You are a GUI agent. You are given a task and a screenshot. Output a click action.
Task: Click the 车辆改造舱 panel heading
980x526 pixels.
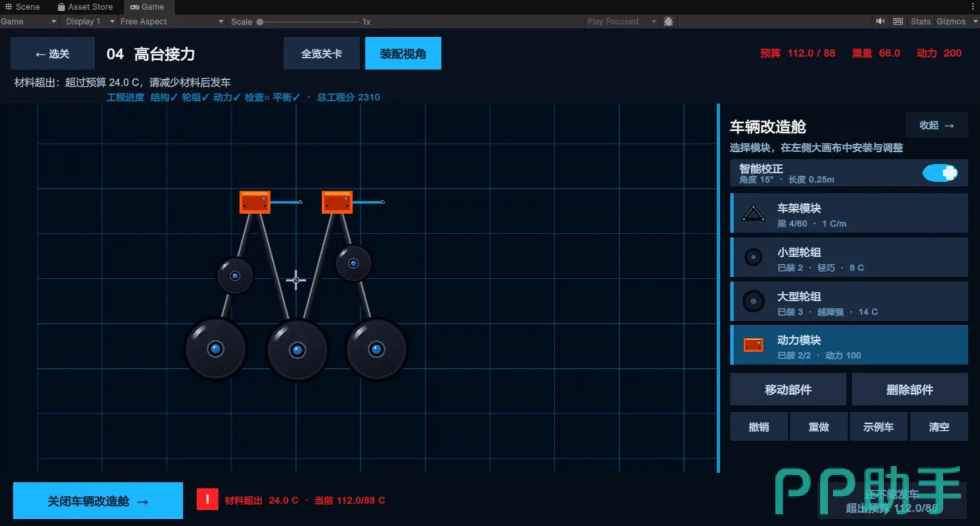point(768,126)
